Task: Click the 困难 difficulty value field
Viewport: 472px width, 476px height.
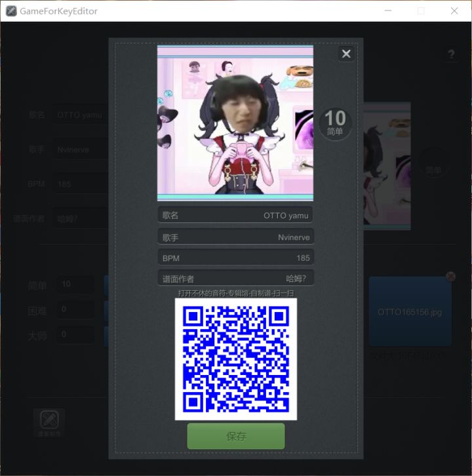Action: [75, 309]
